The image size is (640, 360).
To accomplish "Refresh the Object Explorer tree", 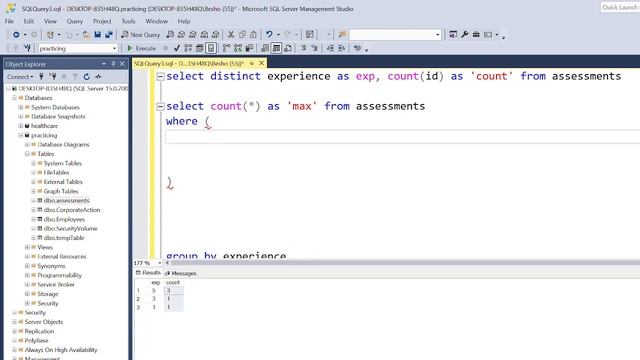I will pos(87,77).
